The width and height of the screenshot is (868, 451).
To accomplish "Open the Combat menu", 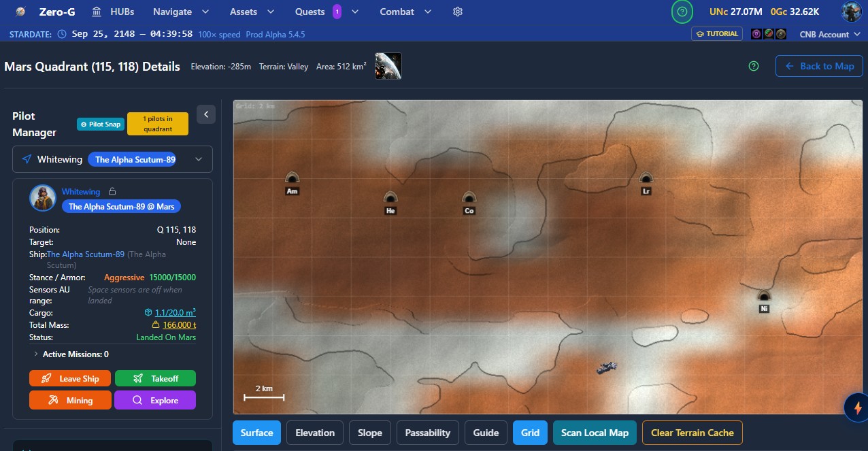I will (405, 12).
